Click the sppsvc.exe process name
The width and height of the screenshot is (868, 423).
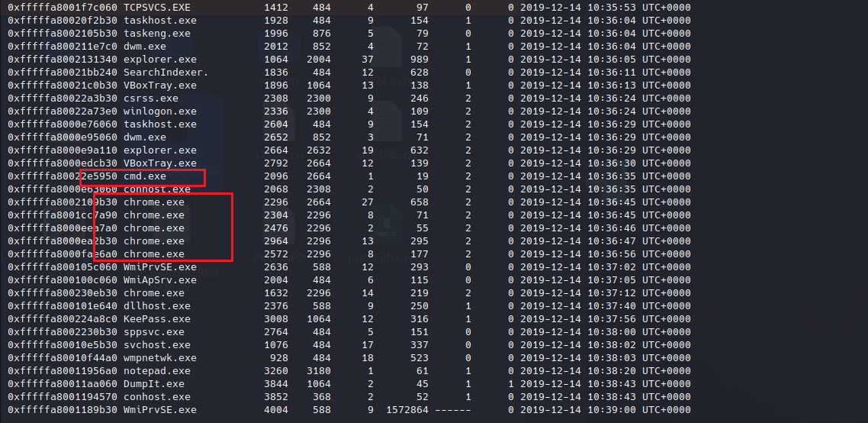point(153,332)
